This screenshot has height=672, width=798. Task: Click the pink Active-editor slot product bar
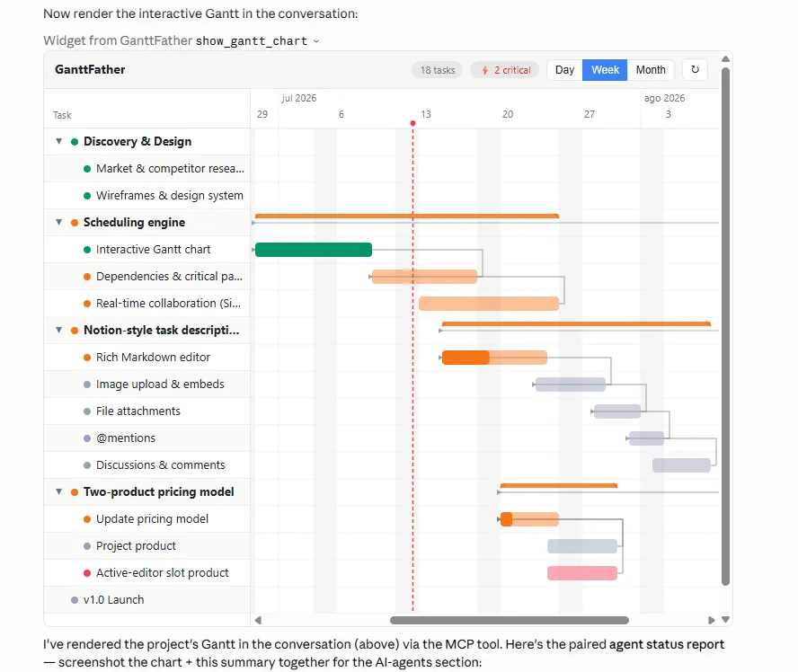point(582,573)
